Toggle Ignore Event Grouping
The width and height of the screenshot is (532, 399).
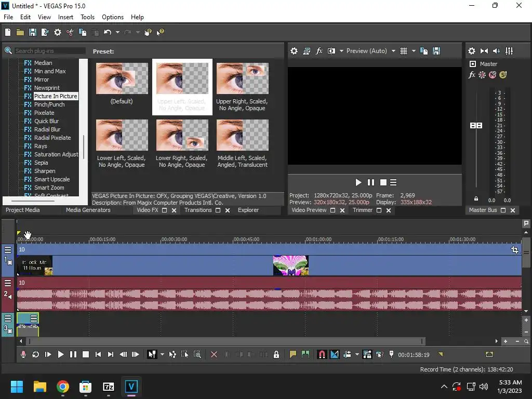point(379,354)
